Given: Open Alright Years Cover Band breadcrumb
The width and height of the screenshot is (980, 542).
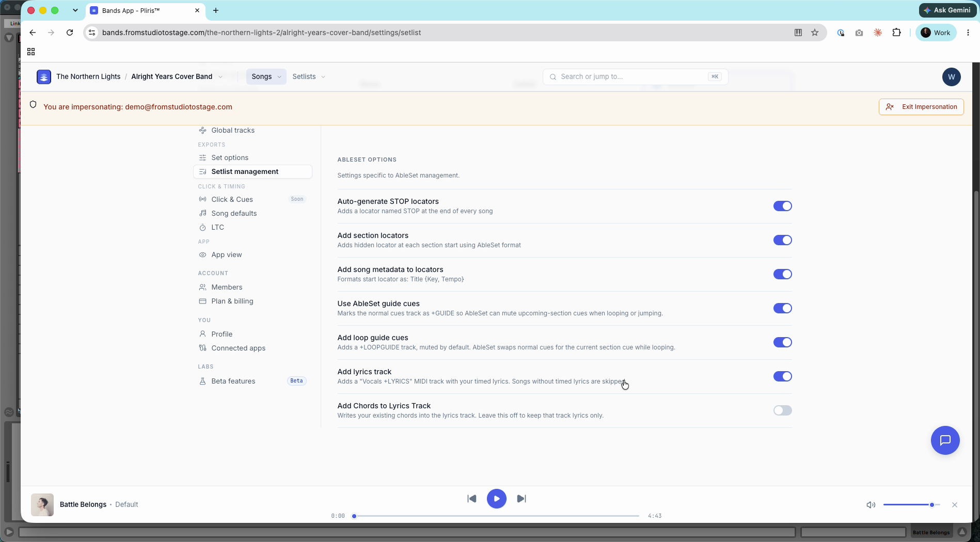Looking at the screenshot, I should (x=171, y=76).
